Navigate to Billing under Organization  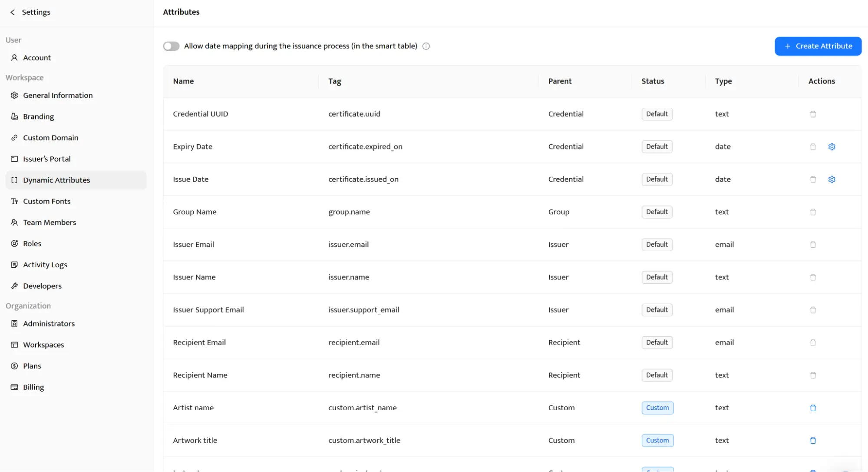click(x=33, y=387)
